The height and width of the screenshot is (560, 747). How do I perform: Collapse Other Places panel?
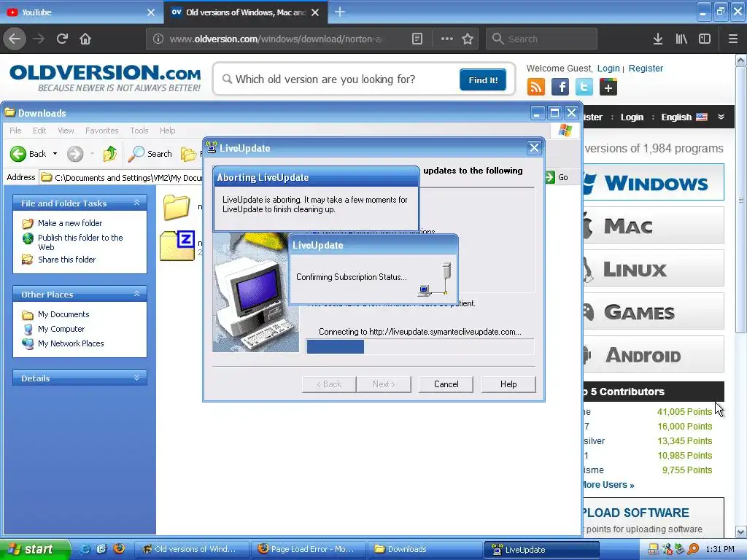pos(136,294)
